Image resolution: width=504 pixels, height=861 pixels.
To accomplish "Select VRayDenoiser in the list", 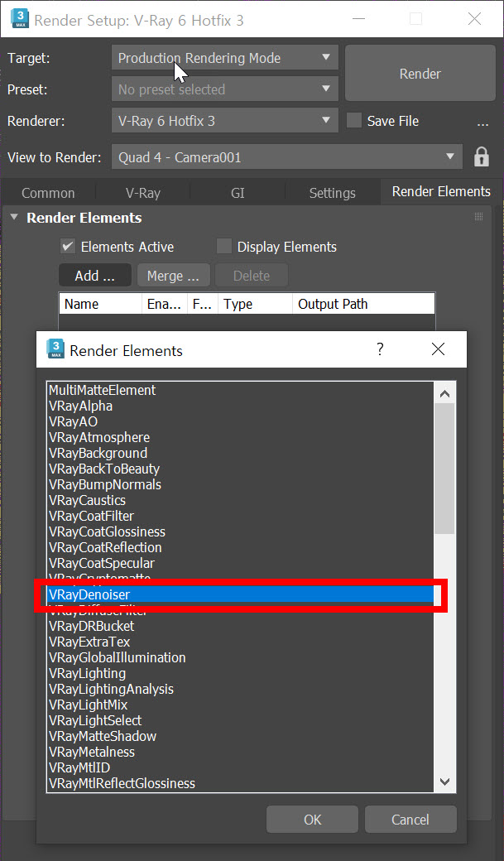I will [241, 594].
